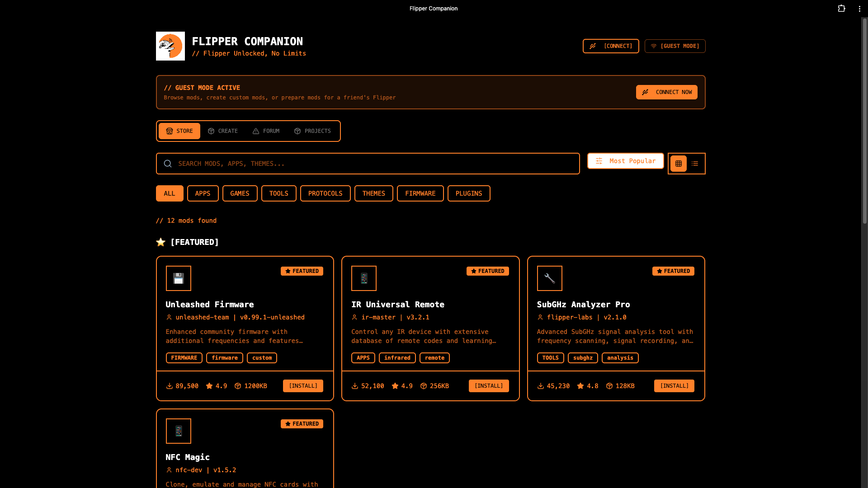Filter mods by GAMES

click(240, 193)
